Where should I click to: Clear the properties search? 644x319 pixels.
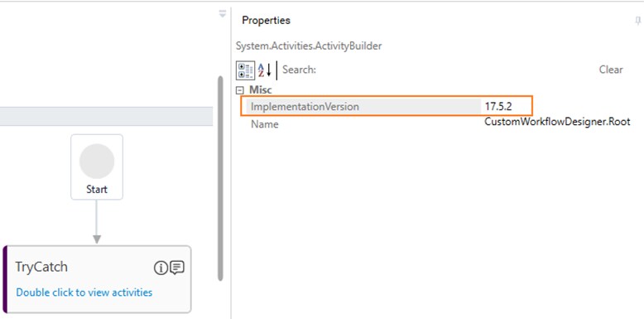pos(611,70)
